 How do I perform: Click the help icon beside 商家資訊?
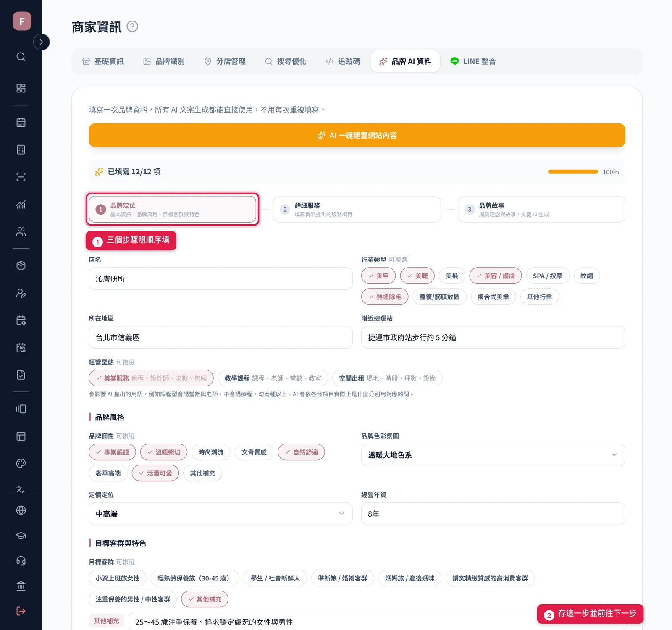132,26
